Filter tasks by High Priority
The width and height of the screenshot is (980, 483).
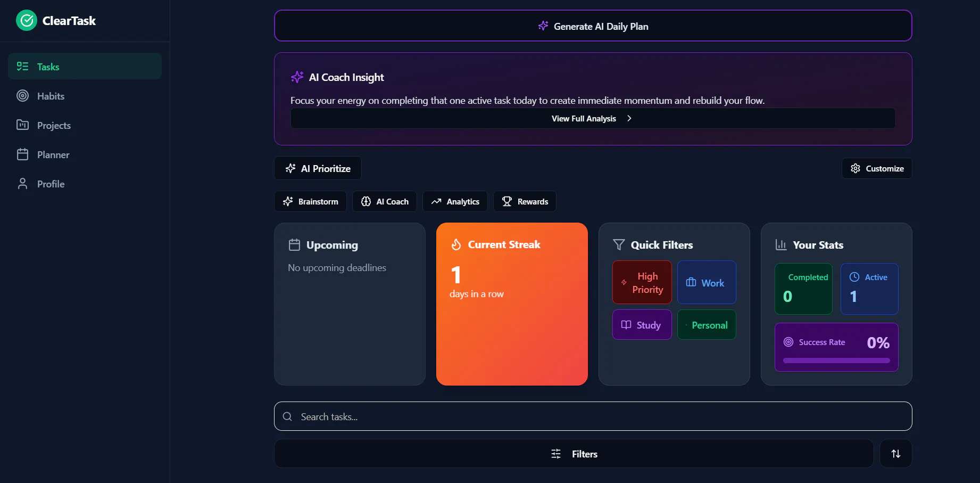(642, 282)
